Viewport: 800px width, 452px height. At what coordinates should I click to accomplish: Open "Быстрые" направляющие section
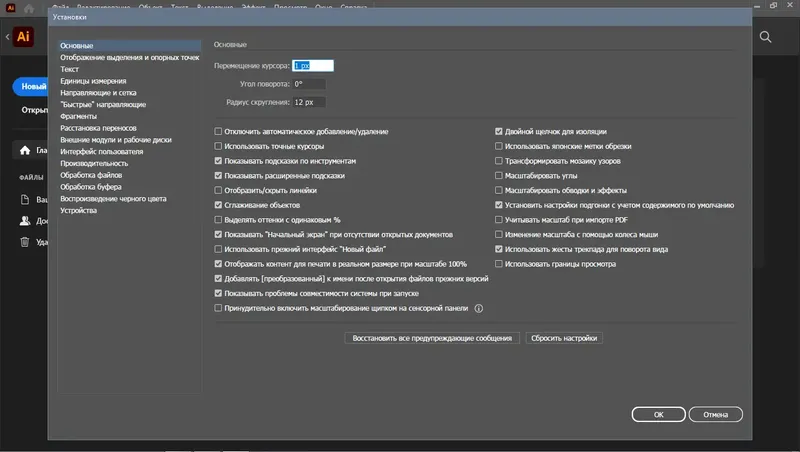point(129,105)
